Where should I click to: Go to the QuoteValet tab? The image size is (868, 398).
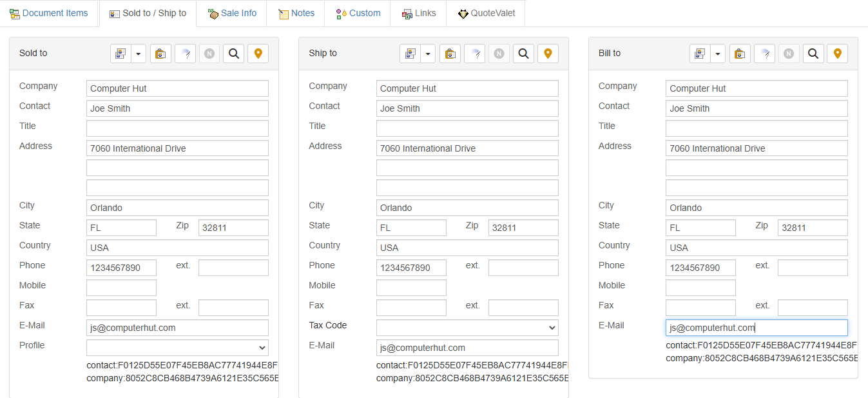click(486, 13)
